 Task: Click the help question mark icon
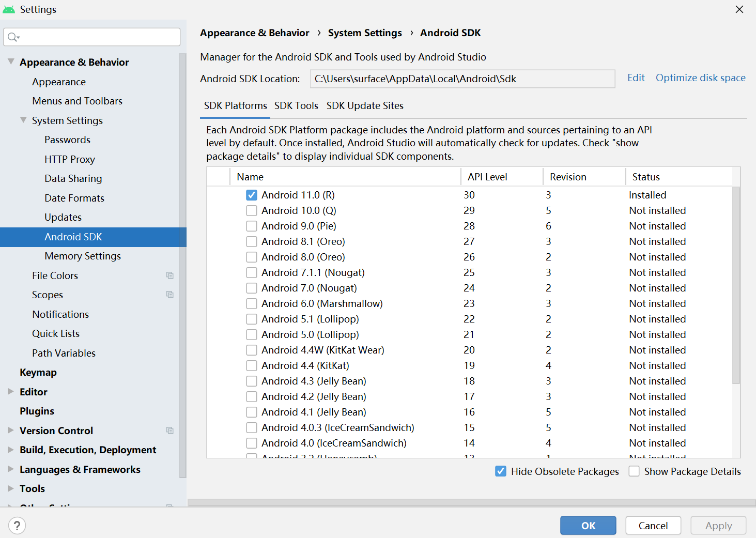pos(17,525)
